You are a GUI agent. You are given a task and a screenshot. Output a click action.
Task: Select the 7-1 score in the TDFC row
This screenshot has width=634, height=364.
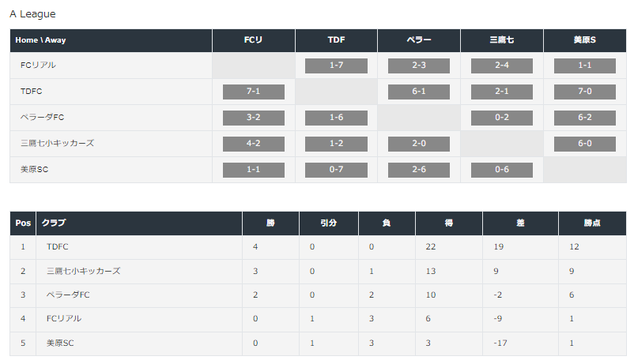(254, 92)
